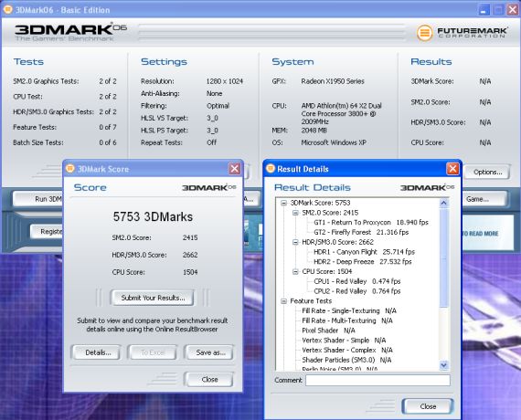Minimize the 3DMark06 main window
This screenshot has height=420, width=521.
point(484,10)
